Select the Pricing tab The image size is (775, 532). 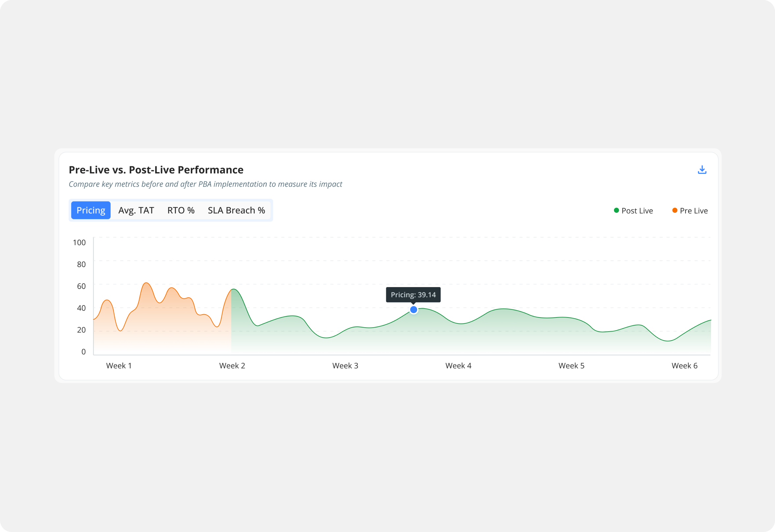[x=91, y=210]
